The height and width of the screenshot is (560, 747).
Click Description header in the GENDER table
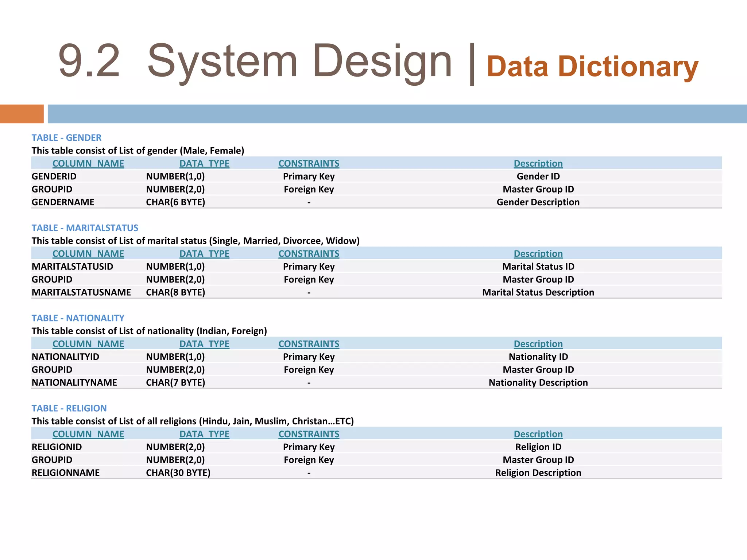(538, 163)
